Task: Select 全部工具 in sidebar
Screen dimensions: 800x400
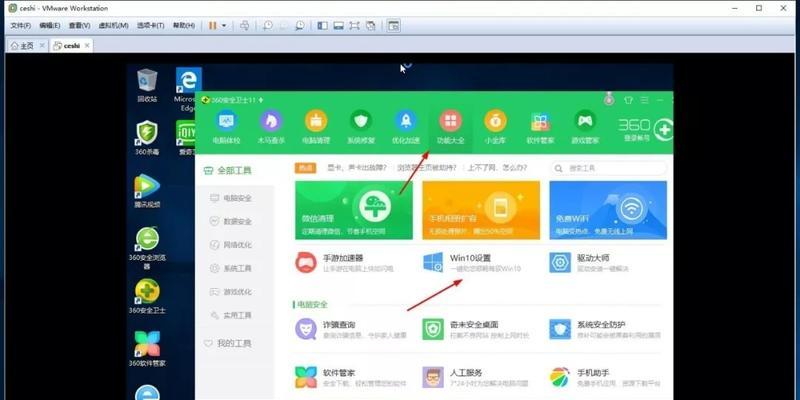Action: [x=228, y=170]
